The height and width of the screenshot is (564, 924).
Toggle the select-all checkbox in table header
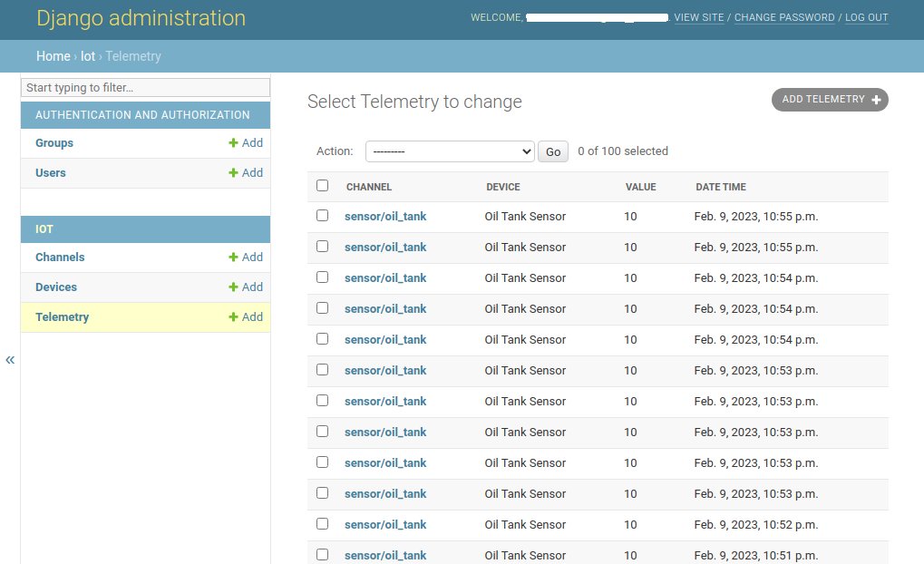click(x=322, y=186)
